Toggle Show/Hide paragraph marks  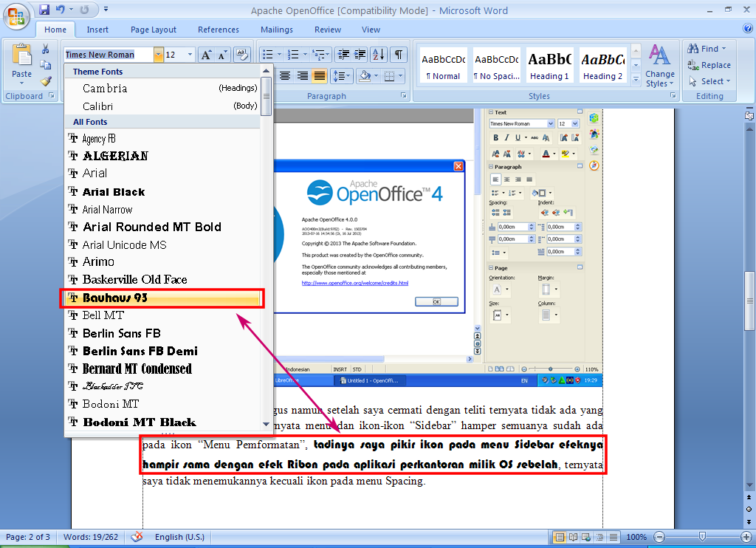(x=397, y=54)
